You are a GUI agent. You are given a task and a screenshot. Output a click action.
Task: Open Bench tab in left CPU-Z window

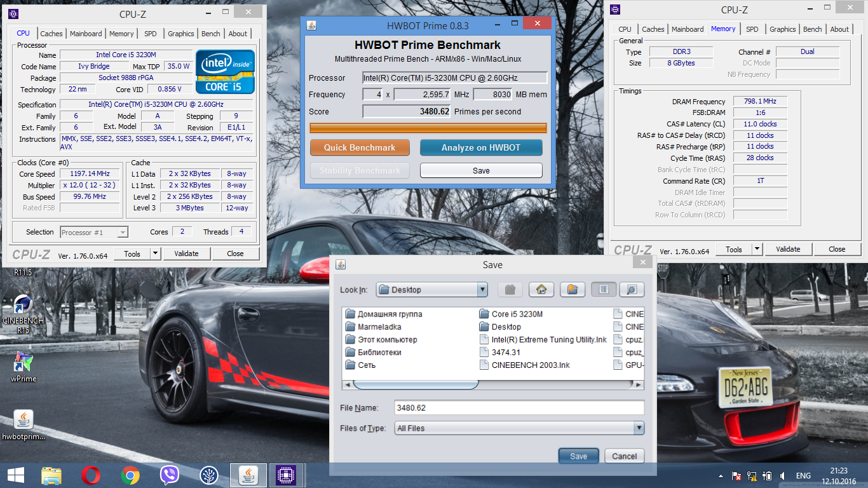pos(211,34)
